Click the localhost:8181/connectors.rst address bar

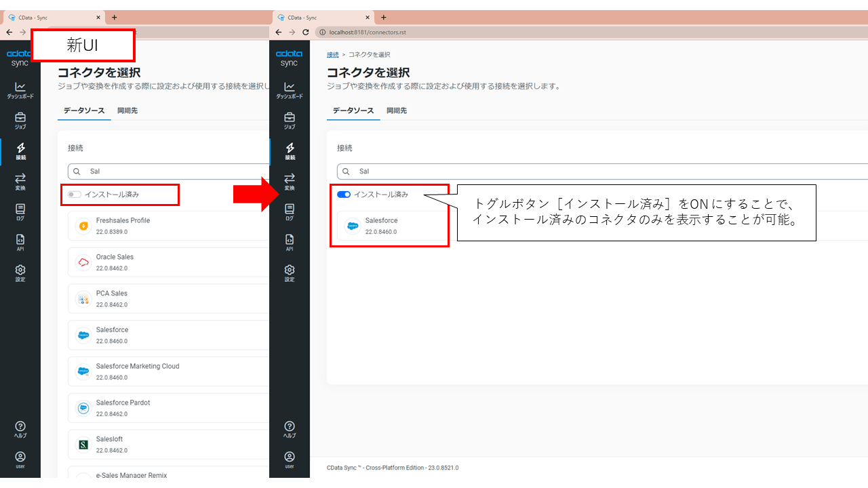tap(590, 32)
